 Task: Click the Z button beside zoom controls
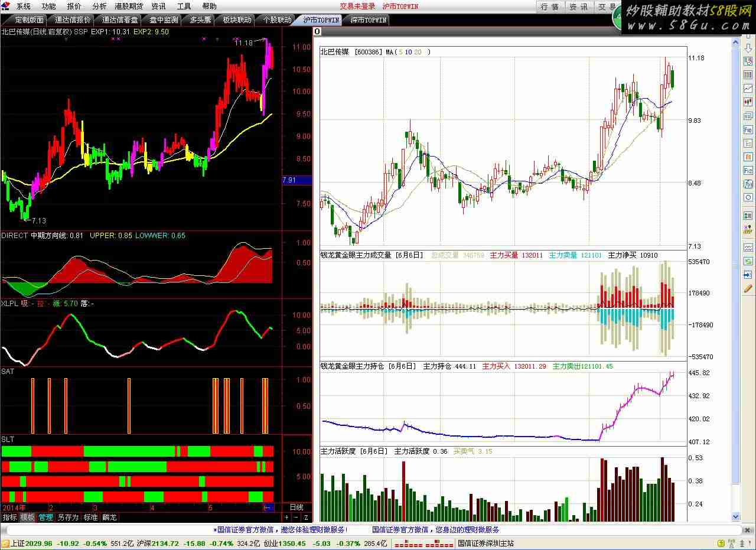306,518
